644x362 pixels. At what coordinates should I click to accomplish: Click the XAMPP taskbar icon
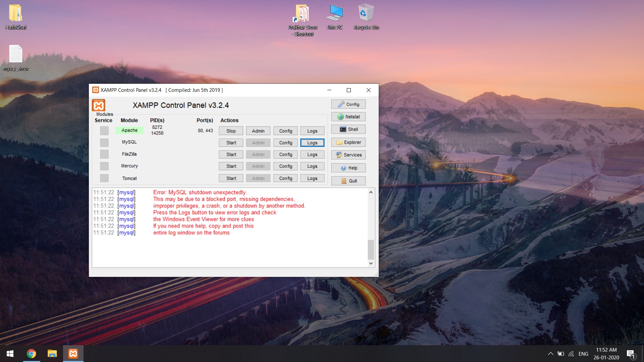tap(73, 354)
